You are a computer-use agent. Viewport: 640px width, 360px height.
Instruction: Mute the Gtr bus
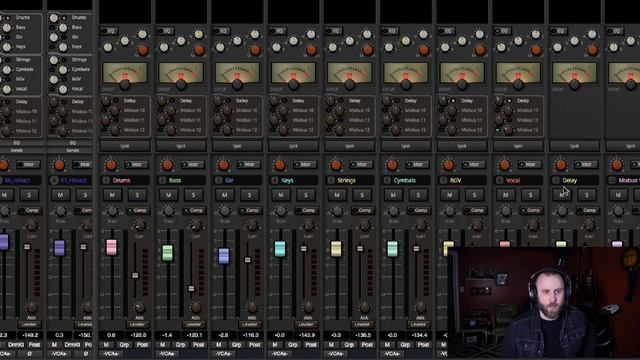click(224, 195)
